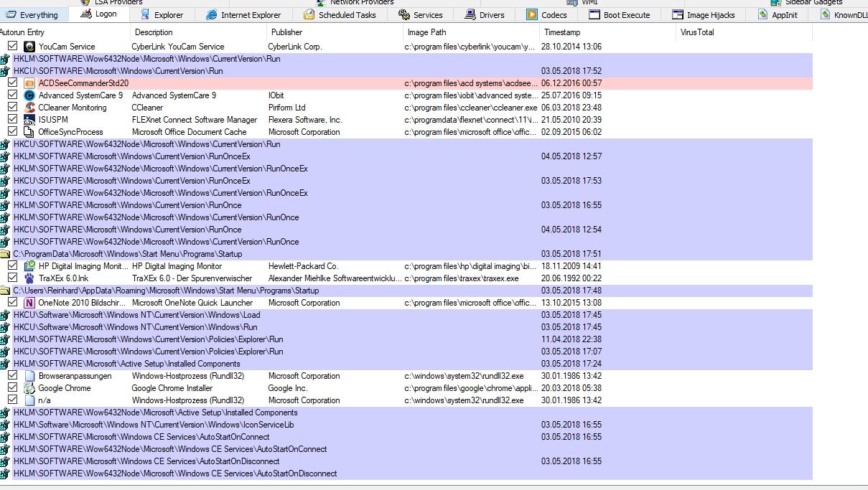Click folder icon of C:\Users\Reinhard Startup row
The image size is (868, 490).
point(5,291)
